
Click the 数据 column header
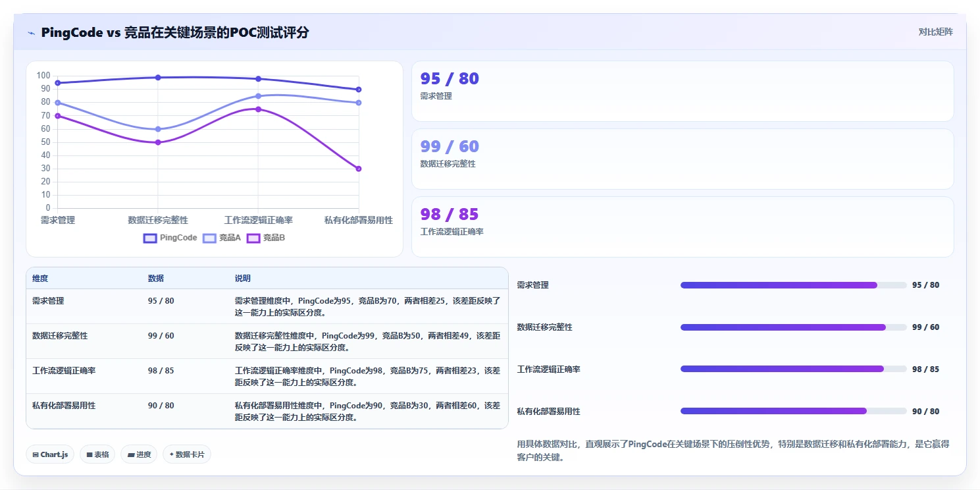156,279
